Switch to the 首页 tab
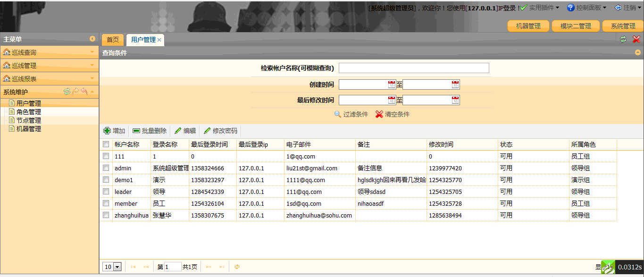 coord(112,40)
